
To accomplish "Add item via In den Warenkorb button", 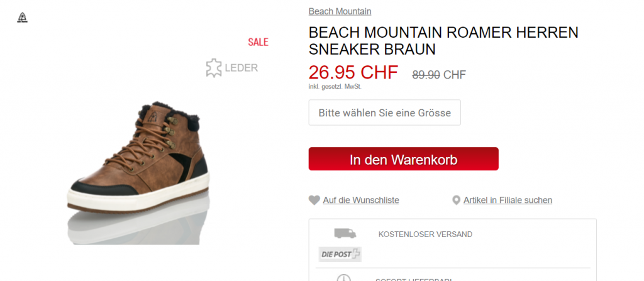I will pos(403,159).
